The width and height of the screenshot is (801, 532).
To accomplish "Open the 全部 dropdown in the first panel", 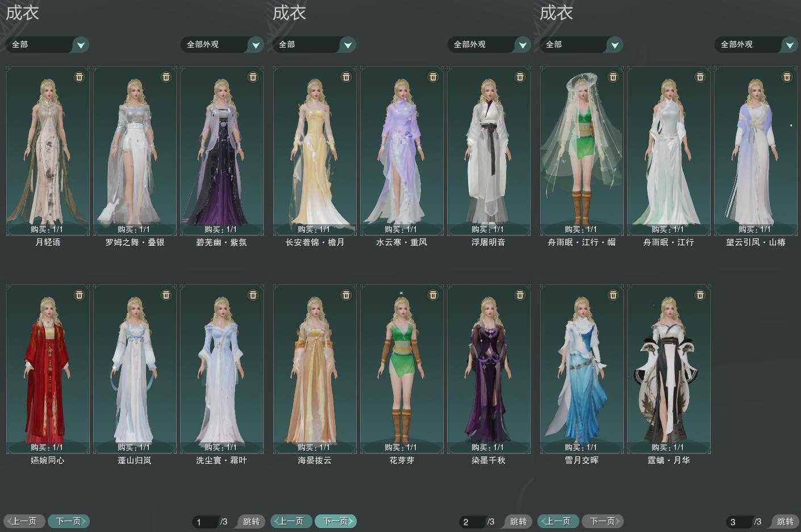I will [x=81, y=45].
